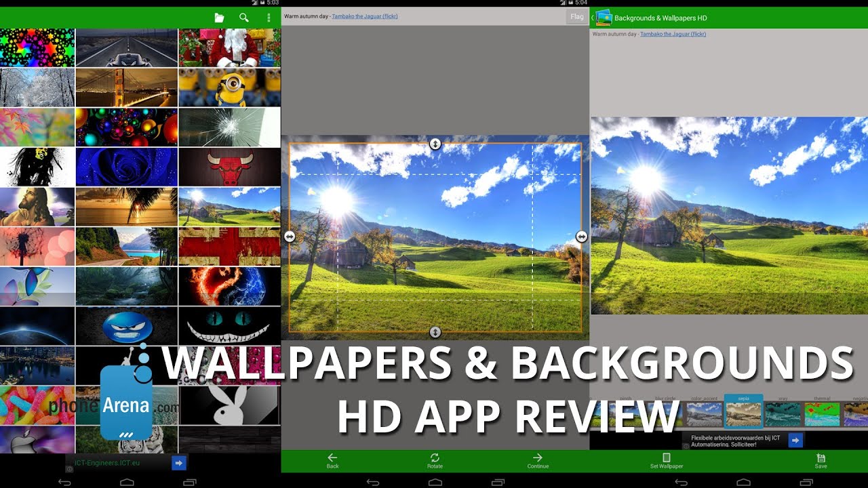
Task: Open Tambako the Jaguar link in crop screen
Action: [365, 16]
